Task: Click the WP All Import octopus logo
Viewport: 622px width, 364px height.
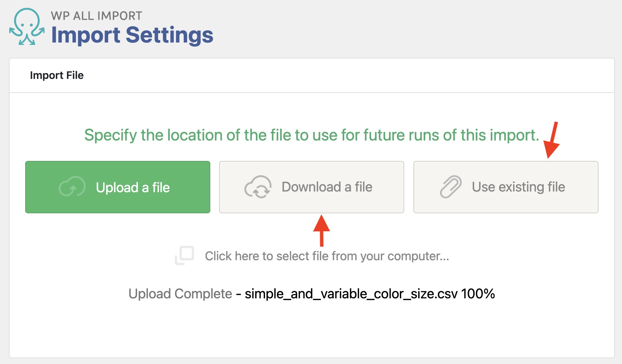Action: coord(27,27)
